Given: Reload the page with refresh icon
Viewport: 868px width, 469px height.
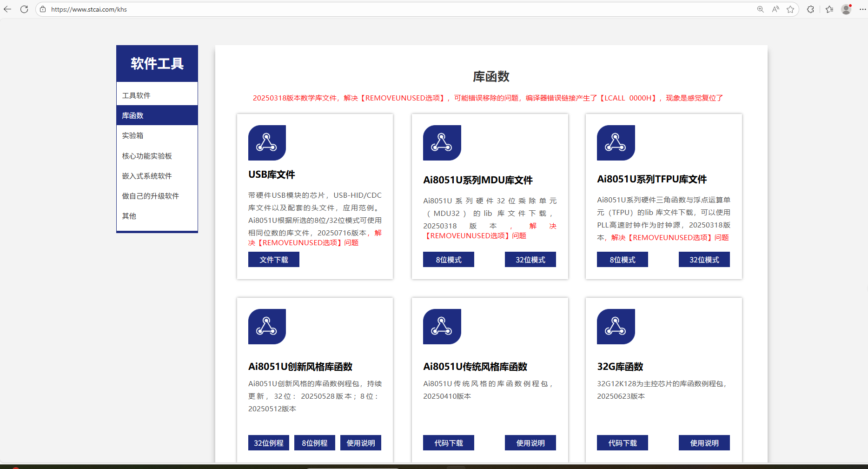Looking at the screenshot, I should click(24, 9).
